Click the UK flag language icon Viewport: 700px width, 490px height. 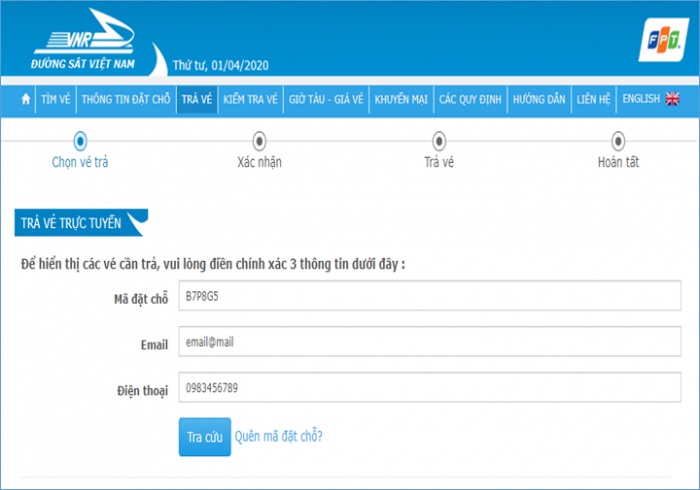click(672, 100)
